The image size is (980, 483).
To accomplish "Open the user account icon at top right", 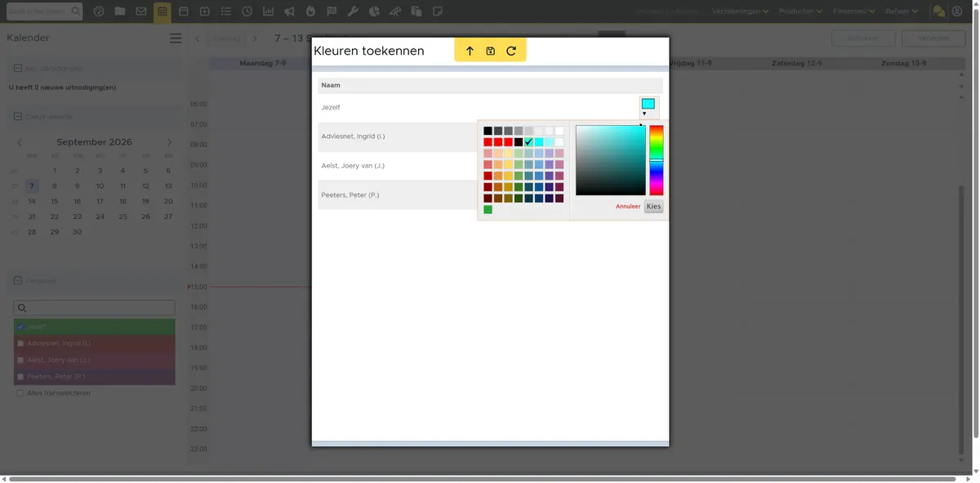I will point(957,11).
